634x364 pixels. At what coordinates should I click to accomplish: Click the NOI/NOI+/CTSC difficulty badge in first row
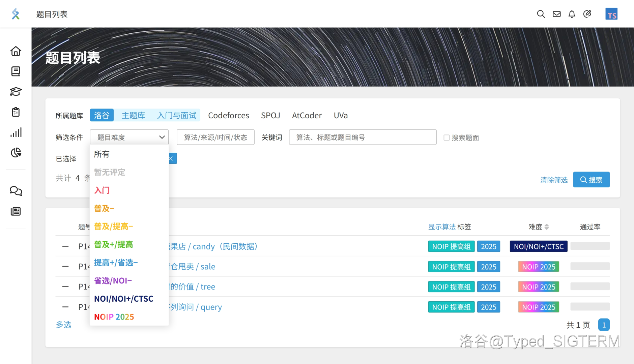[x=539, y=246]
